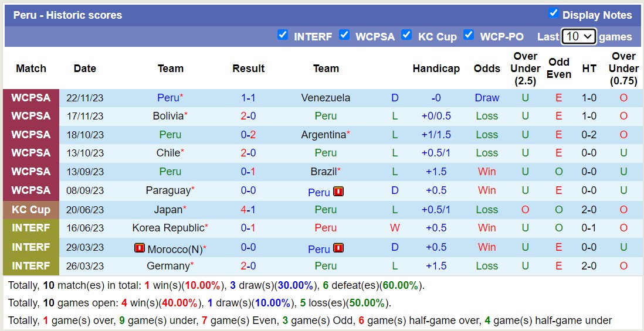Click the Brazil team name
The image size is (644, 331).
click(x=324, y=172)
